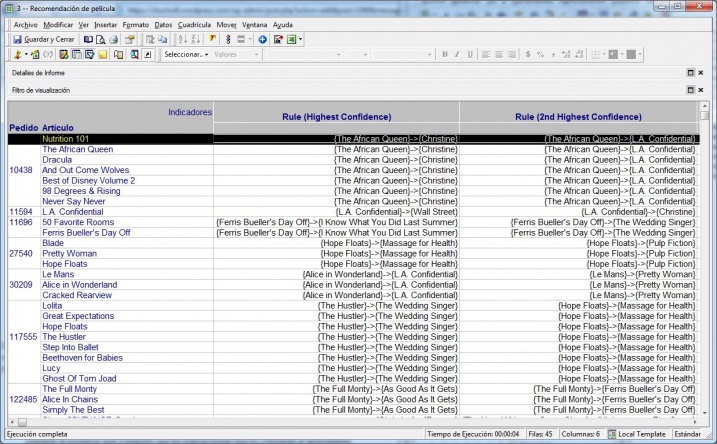Screen dimensions: 717x444
Task: Click the blue circular add icon
Action: (262, 39)
